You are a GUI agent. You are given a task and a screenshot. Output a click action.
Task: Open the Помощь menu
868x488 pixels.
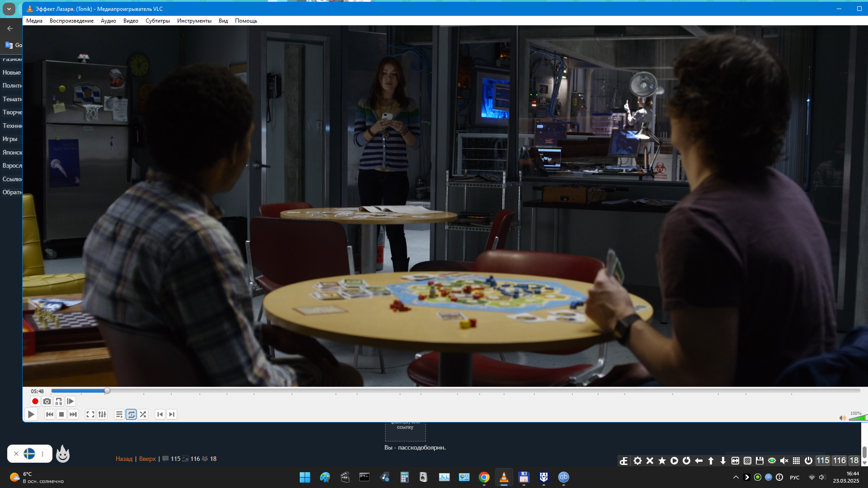[246, 21]
